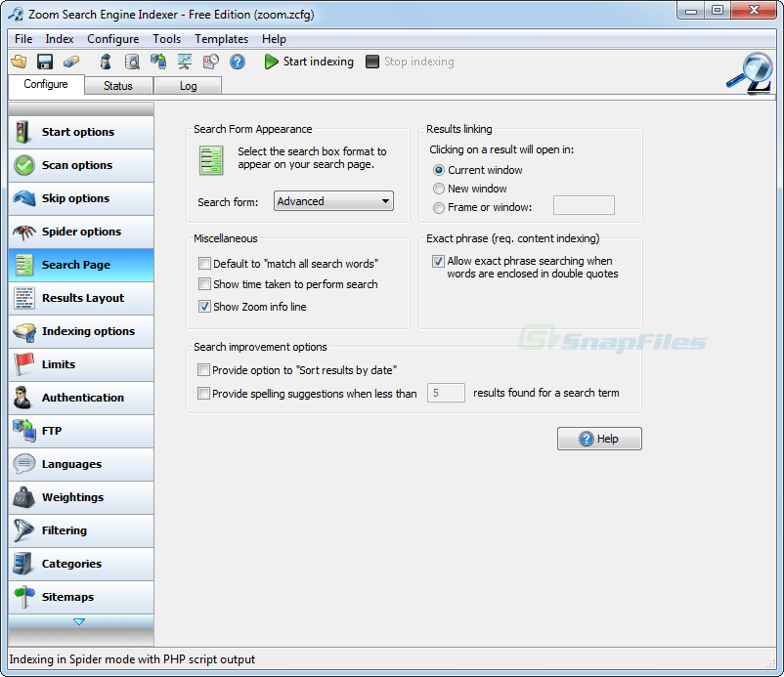Open Weightings section in sidebar
784x677 pixels.
81,498
